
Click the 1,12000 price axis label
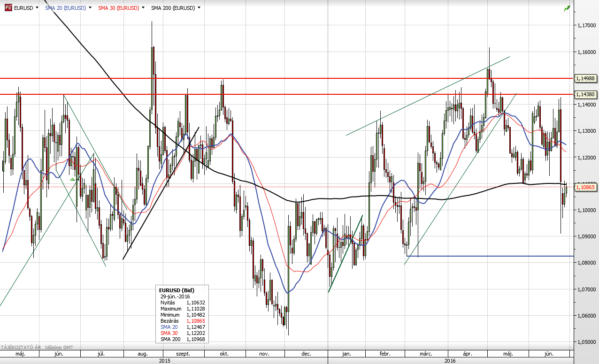[x=588, y=158]
